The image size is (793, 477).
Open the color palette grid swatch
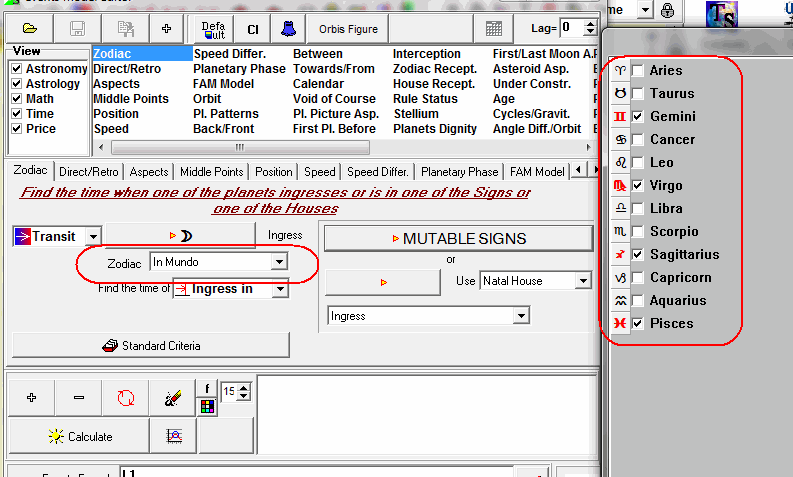tap(207, 406)
